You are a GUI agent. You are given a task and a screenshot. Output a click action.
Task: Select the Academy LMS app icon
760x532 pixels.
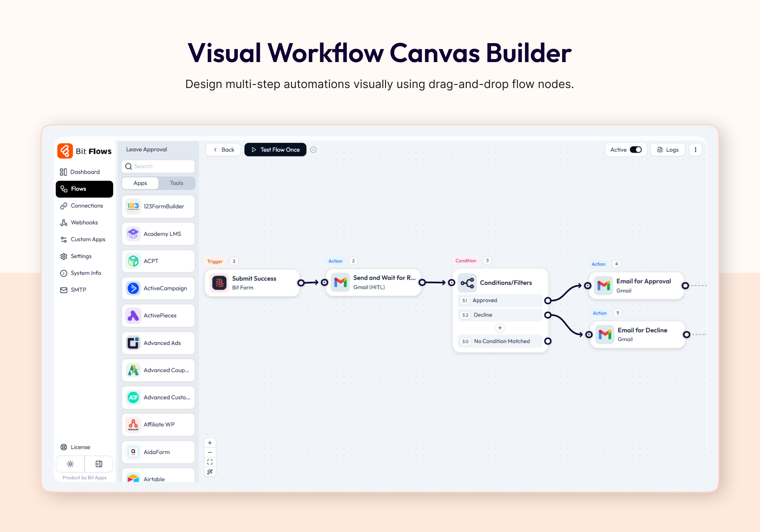(x=133, y=234)
